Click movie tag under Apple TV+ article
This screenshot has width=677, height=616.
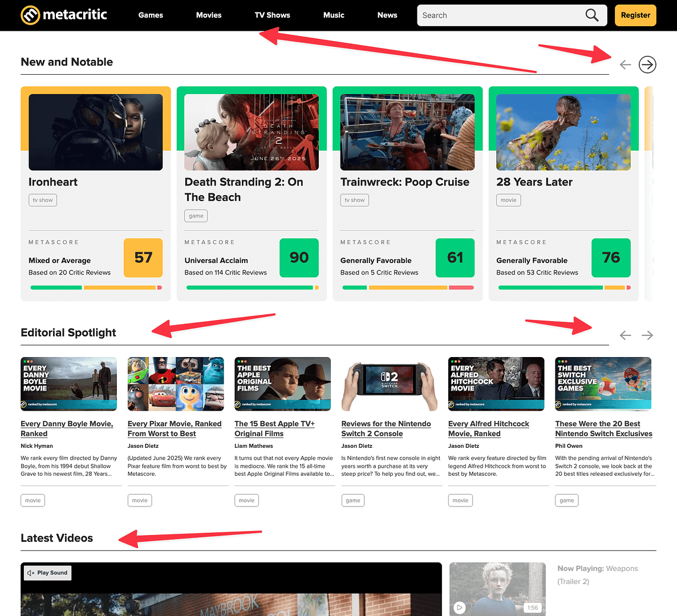point(246,500)
